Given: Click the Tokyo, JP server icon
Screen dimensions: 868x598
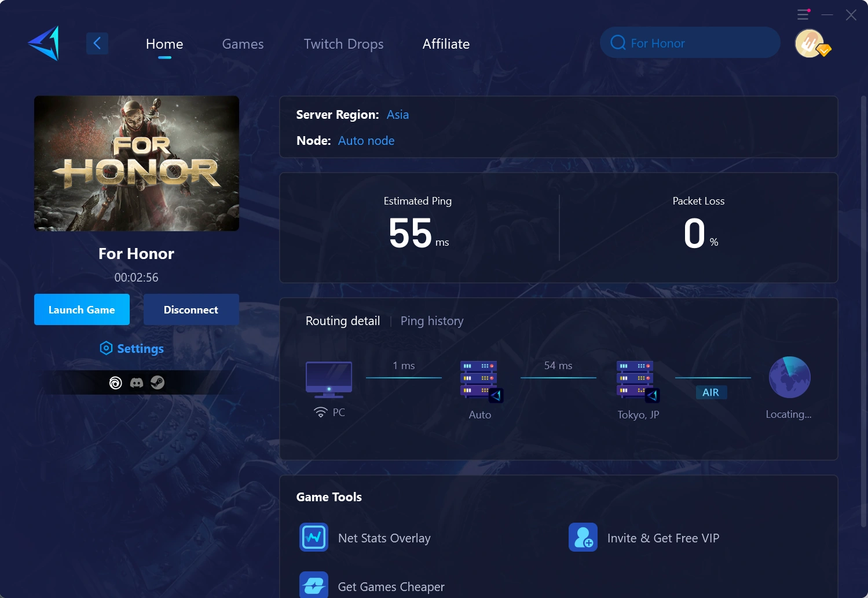Looking at the screenshot, I should pyautogui.click(x=638, y=381).
